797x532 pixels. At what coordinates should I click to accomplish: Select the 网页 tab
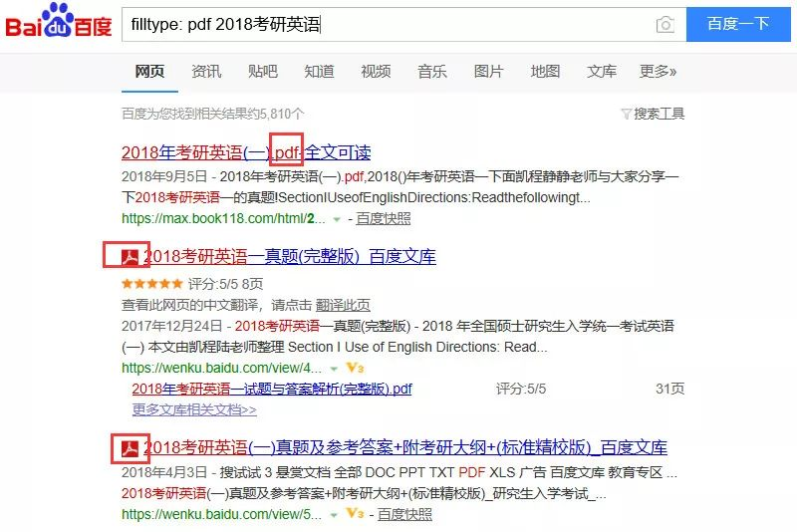click(x=149, y=71)
